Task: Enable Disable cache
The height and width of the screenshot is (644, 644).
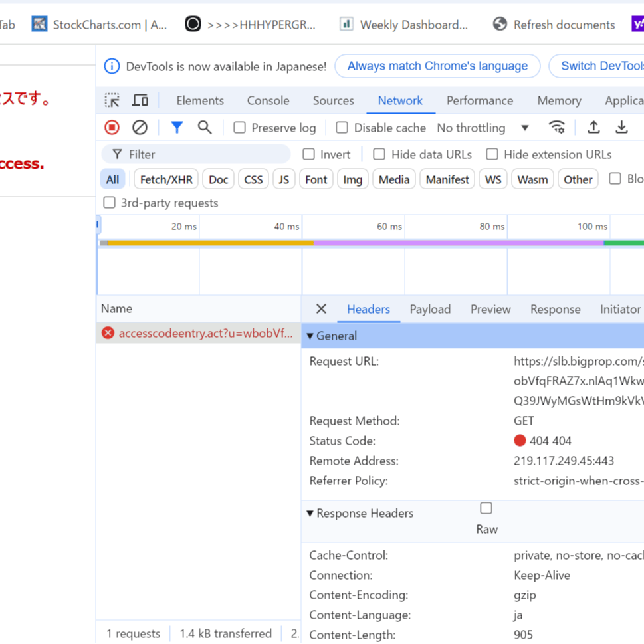Action: (342, 127)
